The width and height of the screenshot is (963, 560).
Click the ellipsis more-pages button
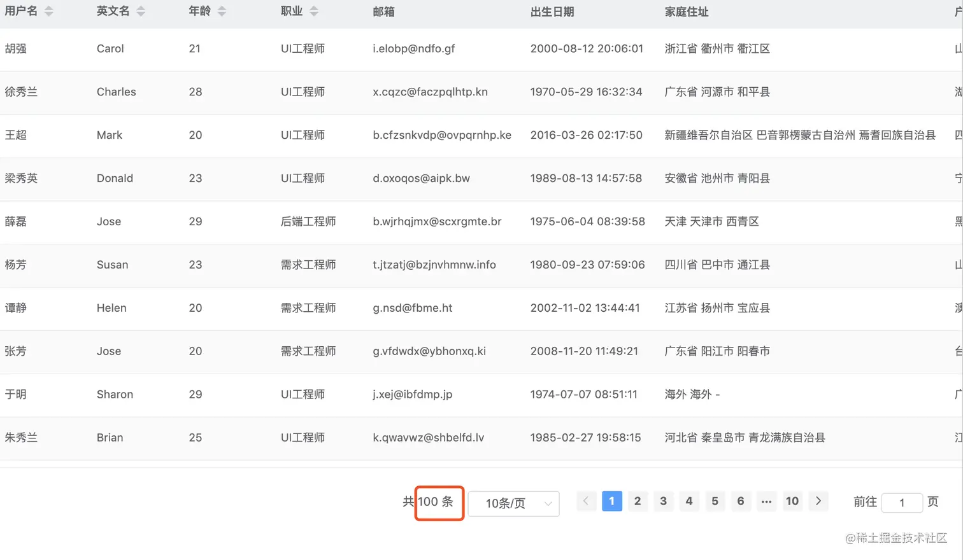[766, 501]
